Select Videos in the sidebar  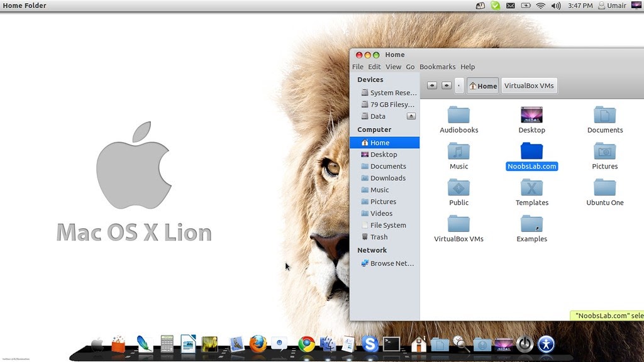tap(385, 214)
